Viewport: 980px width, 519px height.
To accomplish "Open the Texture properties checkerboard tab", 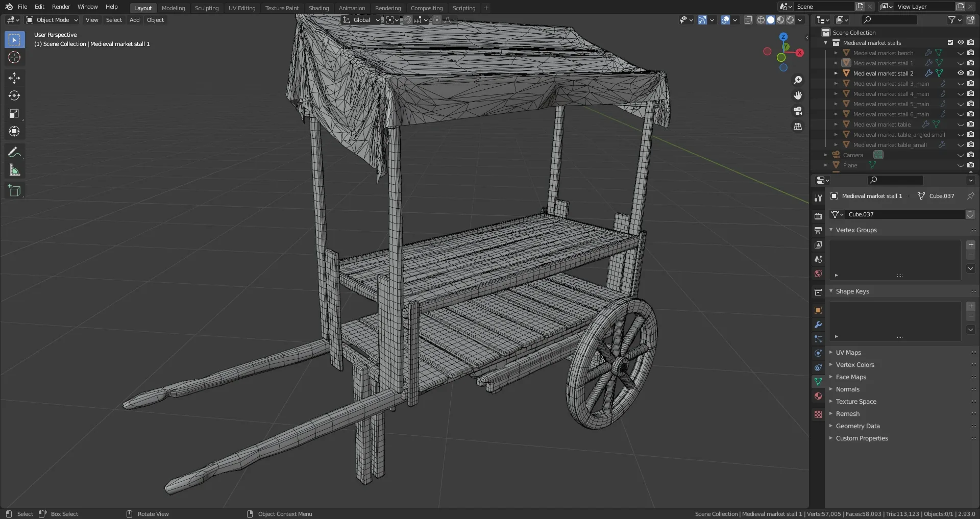I will point(818,414).
